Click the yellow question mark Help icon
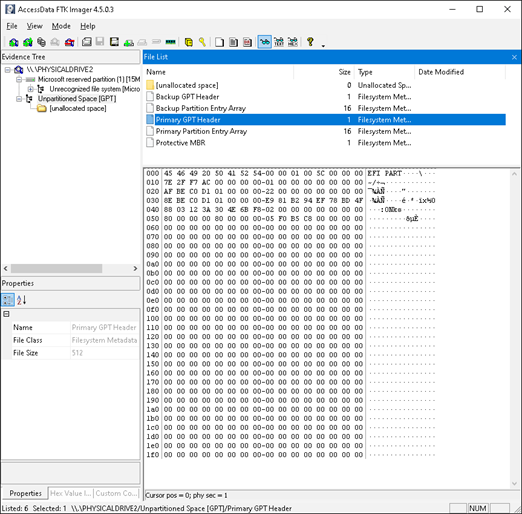 point(310,42)
